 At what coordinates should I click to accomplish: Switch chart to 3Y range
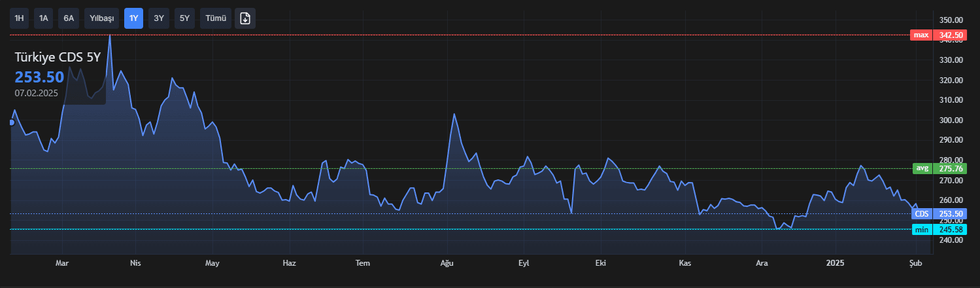[x=159, y=18]
